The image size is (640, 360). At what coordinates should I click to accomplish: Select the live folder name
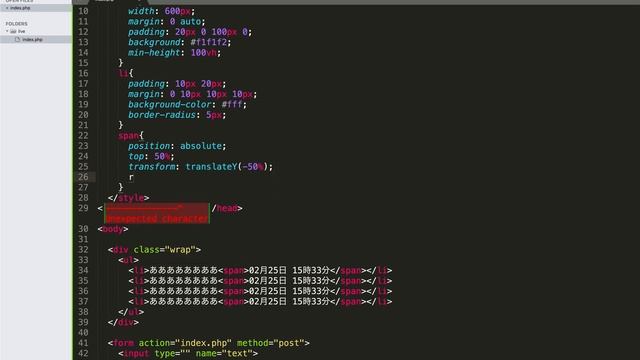(x=22, y=31)
